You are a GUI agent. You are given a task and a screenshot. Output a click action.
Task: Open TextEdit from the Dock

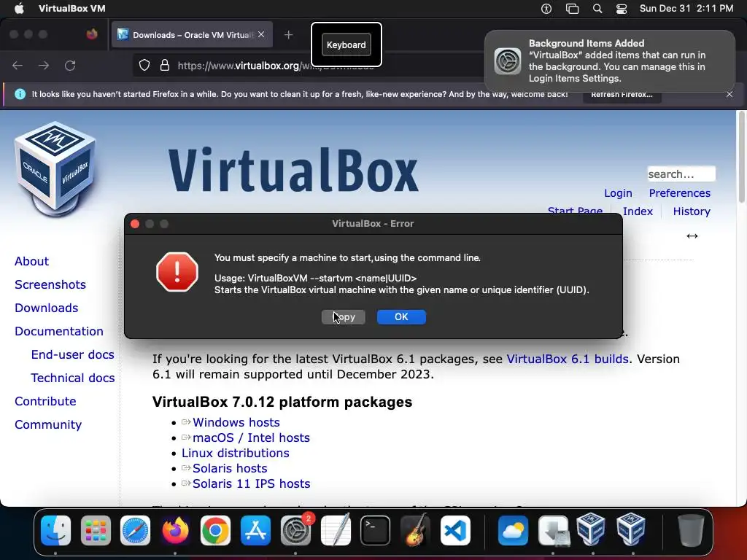point(336,530)
